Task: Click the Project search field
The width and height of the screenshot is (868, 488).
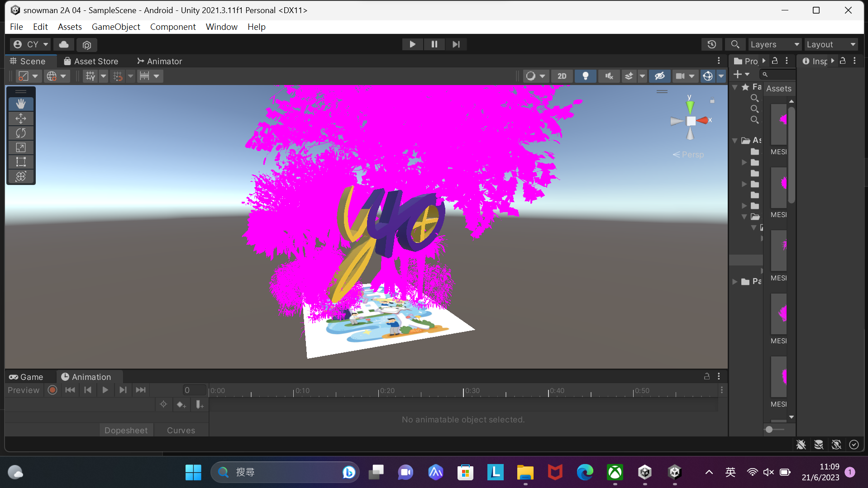Action: click(x=778, y=74)
